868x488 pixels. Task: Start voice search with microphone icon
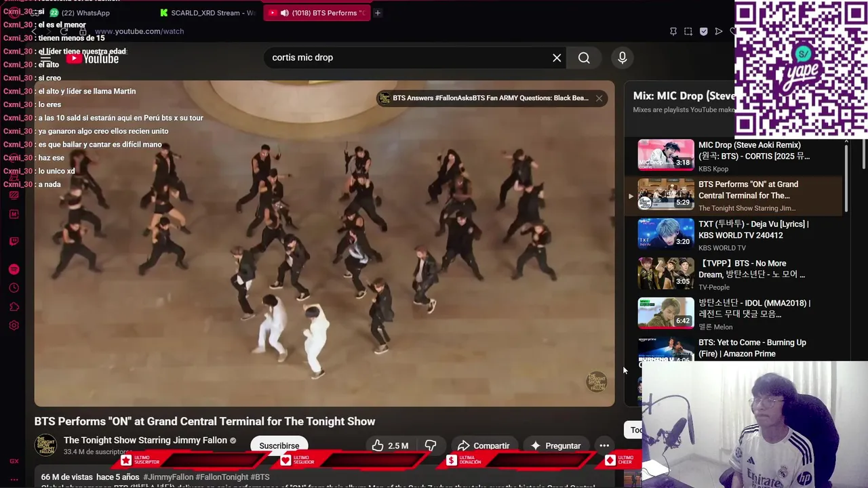coord(622,58)
